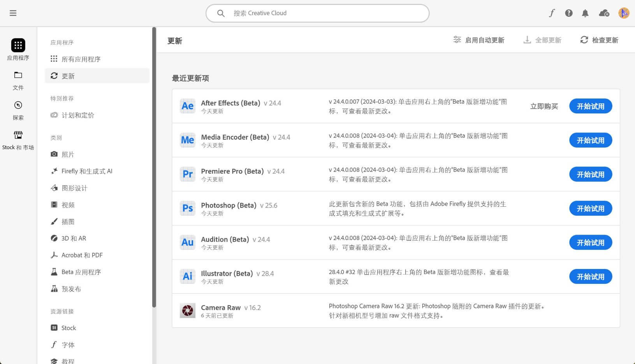Click Media Encoder (Beta) title text
Viewport: 635px width, 364px height.
(235, 137)
